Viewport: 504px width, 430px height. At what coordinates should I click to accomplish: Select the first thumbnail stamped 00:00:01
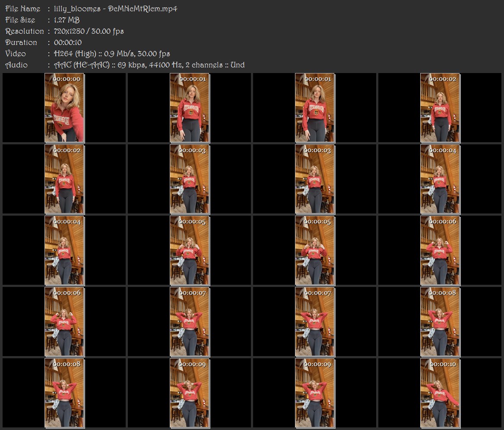point(190,108)
